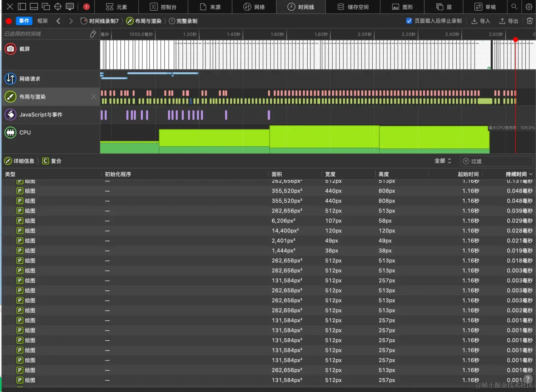536x392 pixels.
Task: Clear recording with the trash icon
Action: click(x=530, y=21)
